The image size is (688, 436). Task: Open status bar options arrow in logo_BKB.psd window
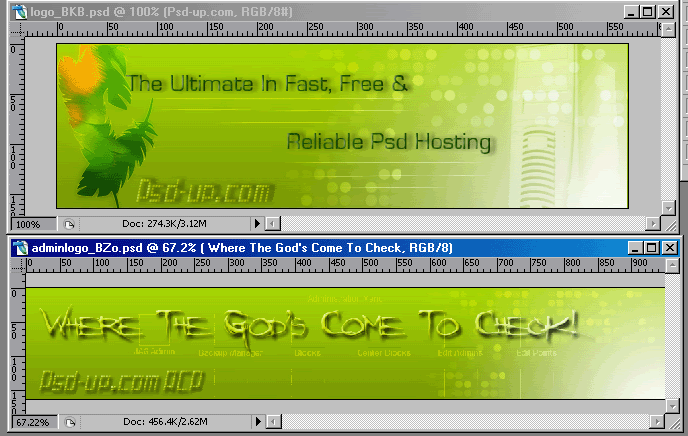click(x=257, y=224)
